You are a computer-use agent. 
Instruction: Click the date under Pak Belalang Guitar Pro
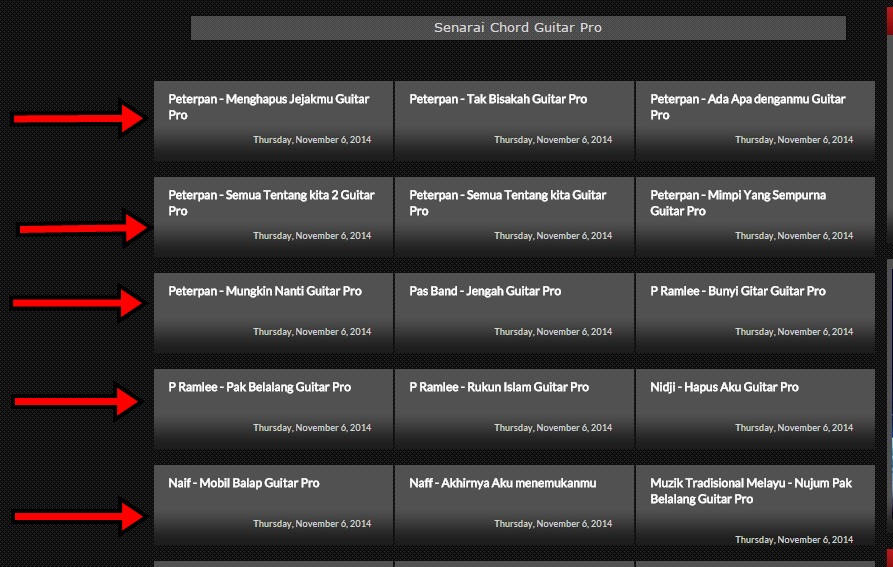point(312,428)
